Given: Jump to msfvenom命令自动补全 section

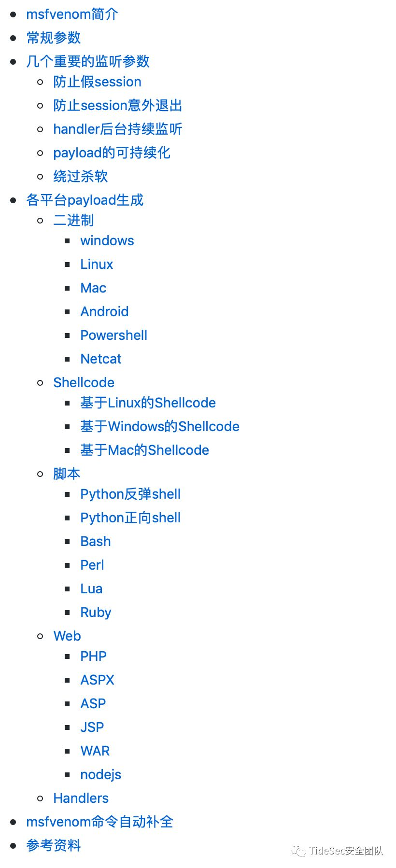Looking at the screenshot, I should pyautogui.click(x=99, y=822).
